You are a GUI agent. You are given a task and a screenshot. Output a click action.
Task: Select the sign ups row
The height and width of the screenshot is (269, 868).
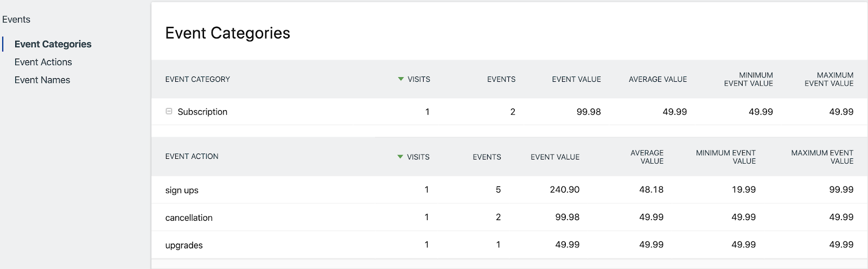click(x=182, y=190)
